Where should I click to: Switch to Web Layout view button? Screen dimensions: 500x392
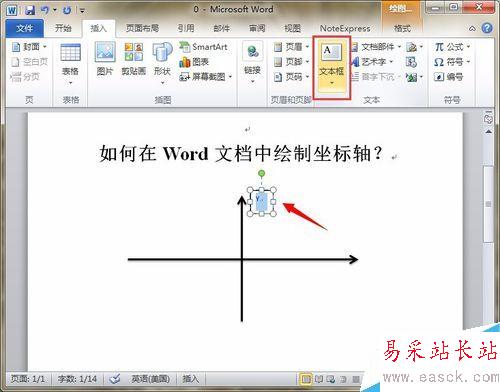(331, 379)
